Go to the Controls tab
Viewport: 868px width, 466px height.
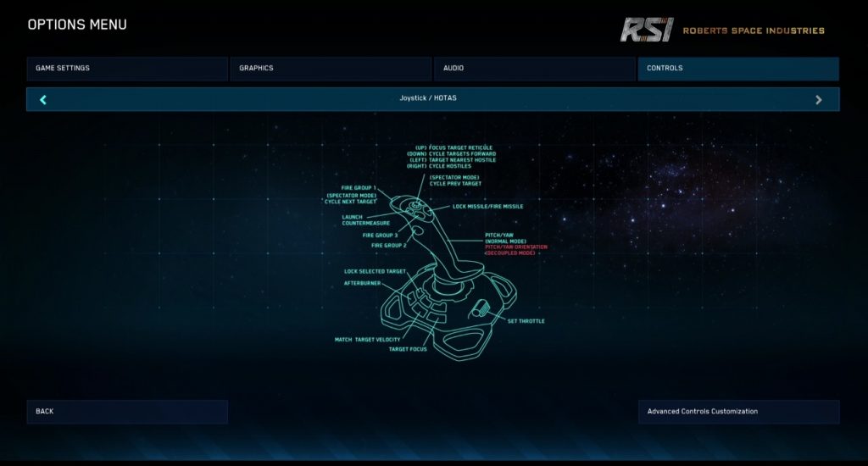(737, 69)
